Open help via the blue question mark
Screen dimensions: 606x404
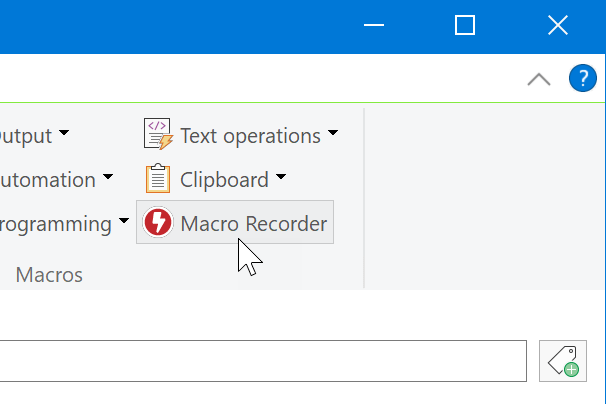tap(582, 79)
